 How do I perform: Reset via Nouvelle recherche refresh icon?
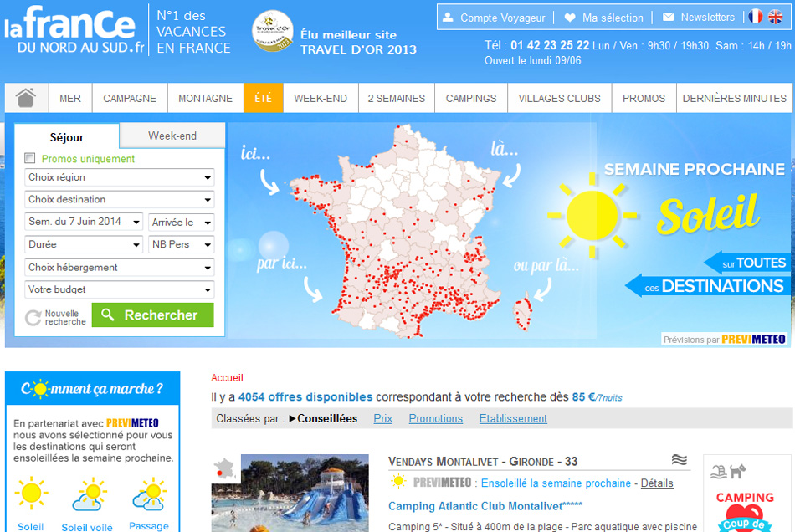coord(33,318)
